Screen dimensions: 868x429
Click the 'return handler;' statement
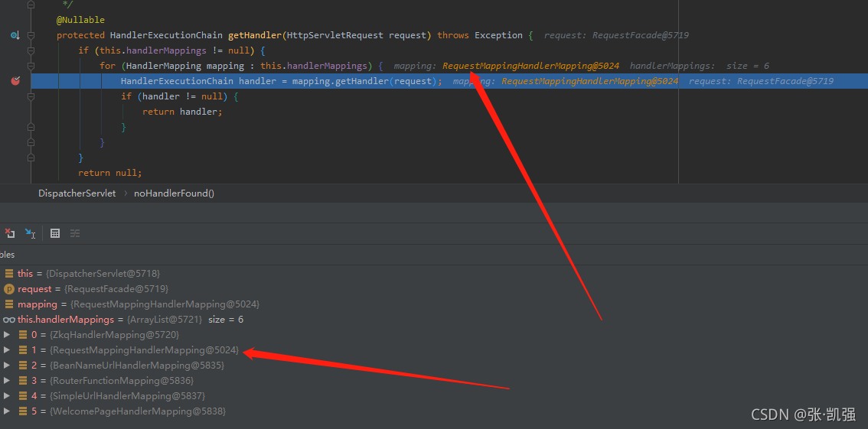pyautogui.click(x=182, y=112)
